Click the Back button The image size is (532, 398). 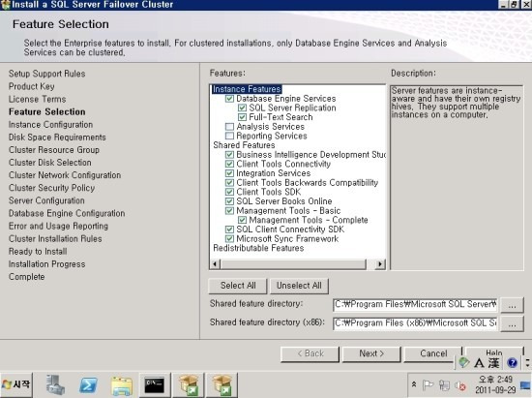pos(310,353)
